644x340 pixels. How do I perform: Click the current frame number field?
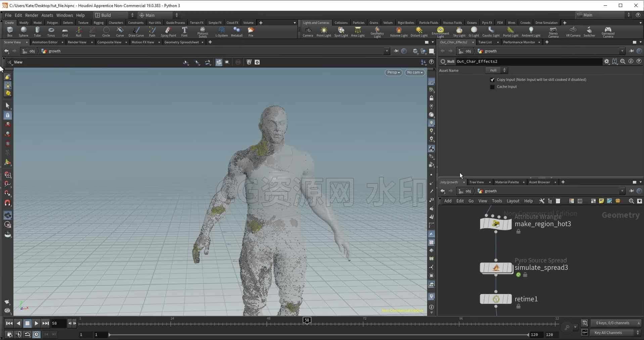tap(58, 323)
